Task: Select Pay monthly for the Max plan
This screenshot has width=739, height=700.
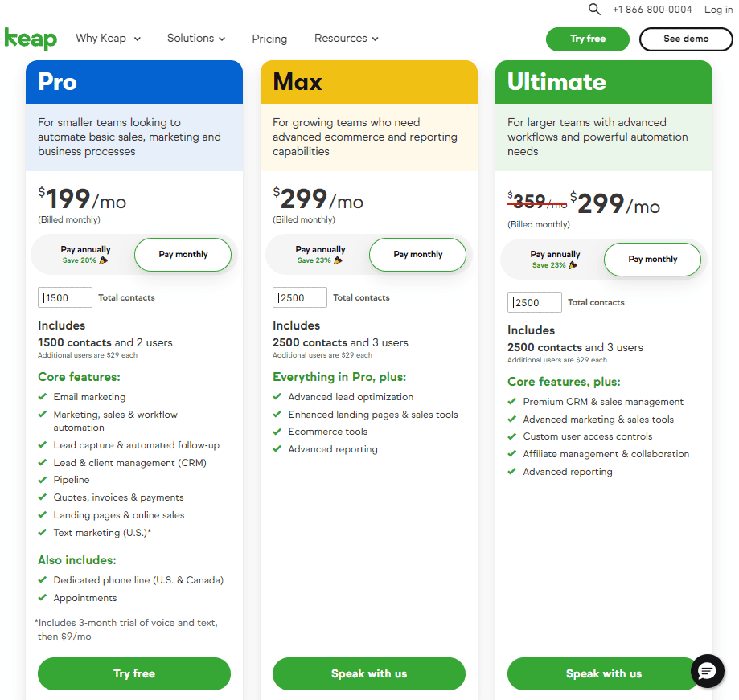Action: click(417, 254)
